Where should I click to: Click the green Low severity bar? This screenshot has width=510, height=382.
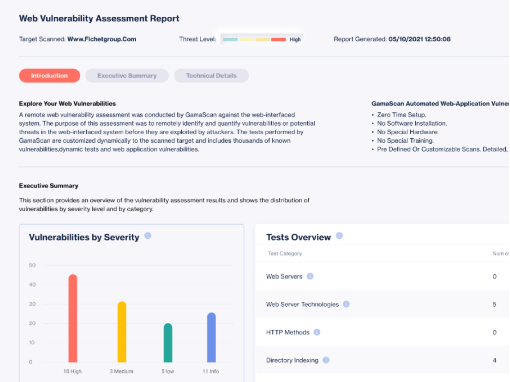point(168,343)
